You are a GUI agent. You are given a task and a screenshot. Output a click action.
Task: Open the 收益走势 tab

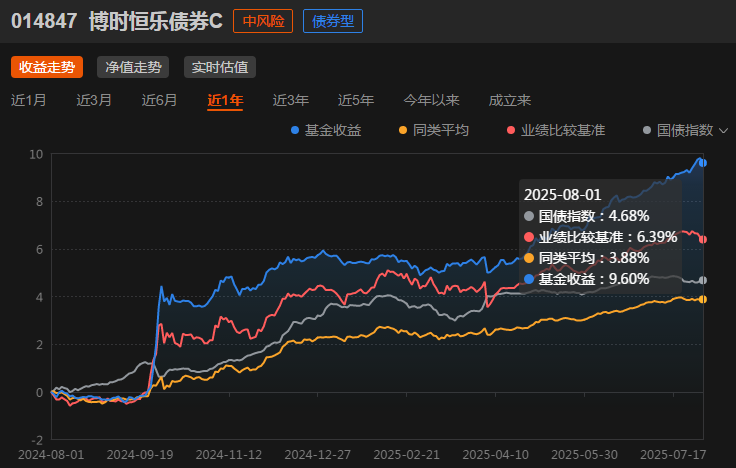click(x=47, y=67)
